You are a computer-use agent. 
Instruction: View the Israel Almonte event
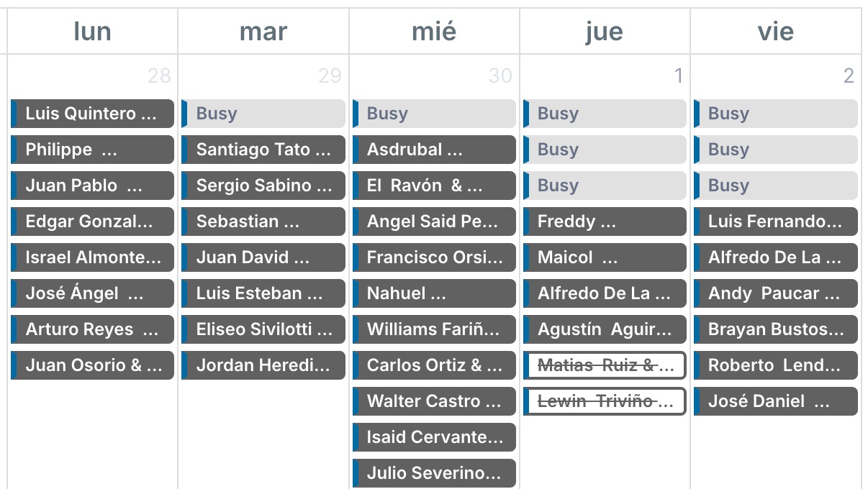(x=92, y=257)
